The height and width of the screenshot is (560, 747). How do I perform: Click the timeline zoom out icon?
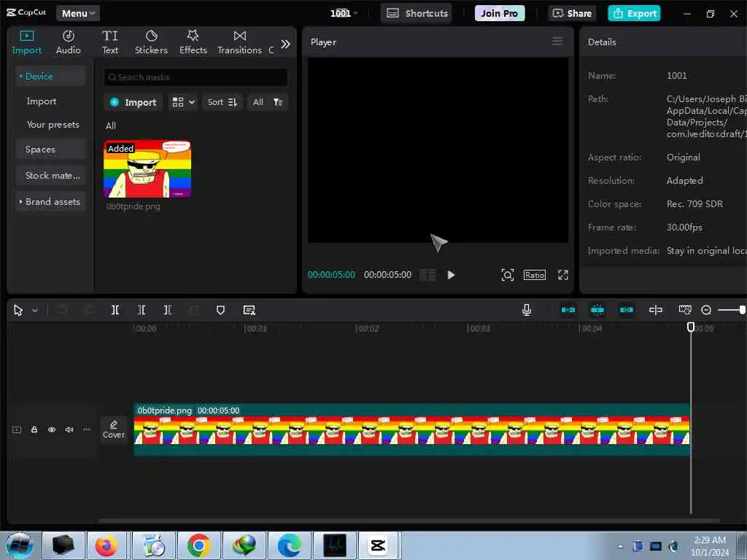706,310
